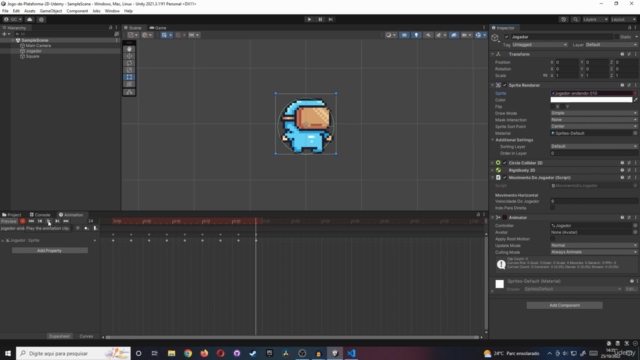Open the Assets menu
Viewport: 640px width, 360px height.
click(x=29, y=11)
